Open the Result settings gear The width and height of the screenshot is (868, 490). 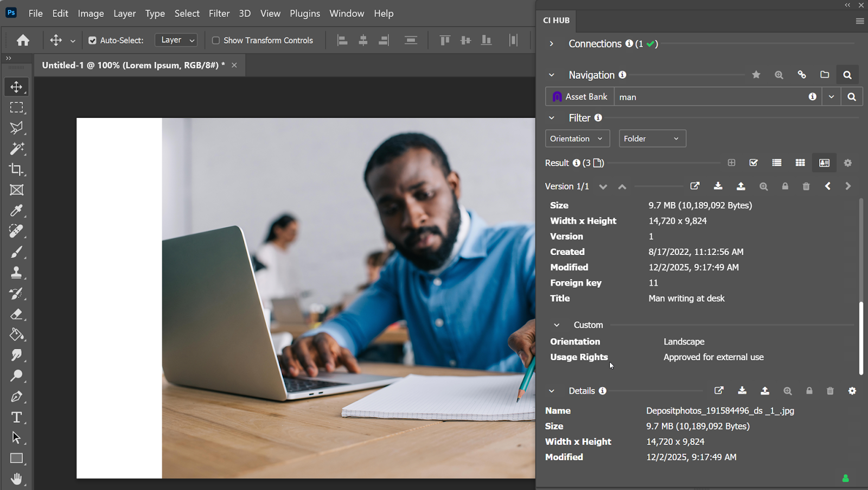tap(847, 162)
